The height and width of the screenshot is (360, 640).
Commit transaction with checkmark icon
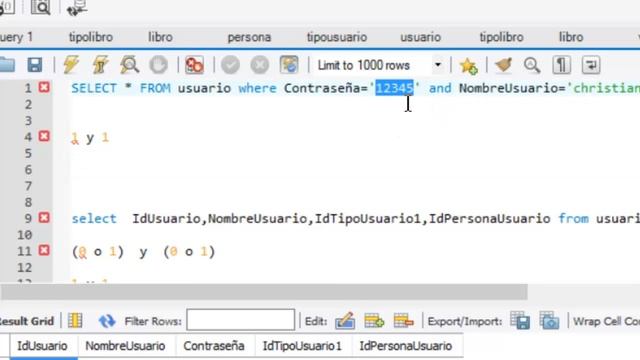pos(230,65)
